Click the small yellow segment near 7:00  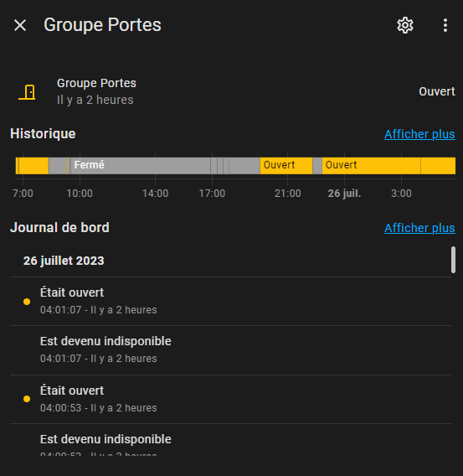33,166
